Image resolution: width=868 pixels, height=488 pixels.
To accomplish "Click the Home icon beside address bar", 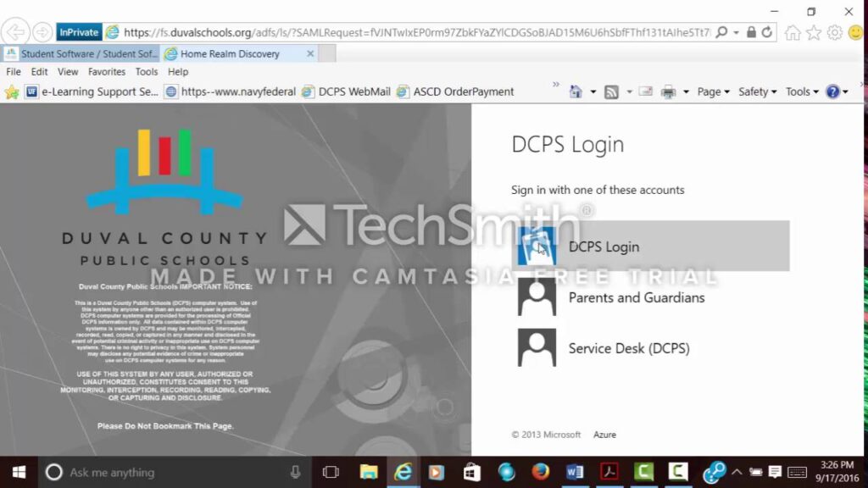I will pyautogui.click(x=793, y=33).
